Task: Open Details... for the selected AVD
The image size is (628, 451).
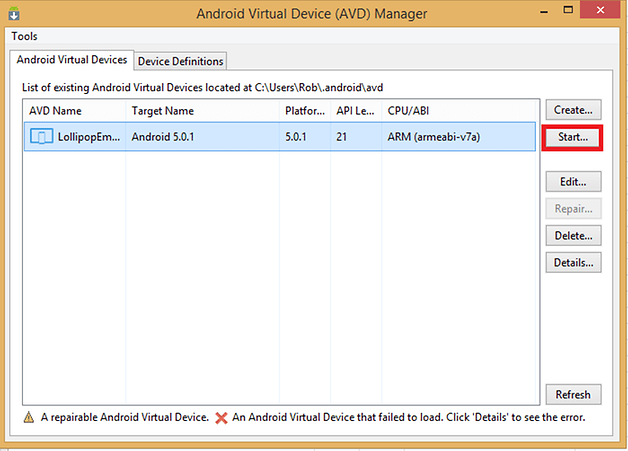Action: click(x=573, y=262)
